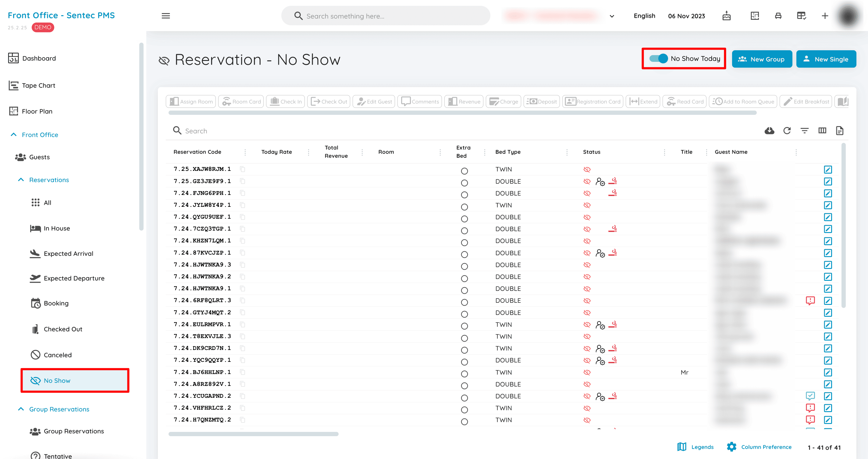Click the plus icon in header
This screenshot has width=868, height=459.
825,16
